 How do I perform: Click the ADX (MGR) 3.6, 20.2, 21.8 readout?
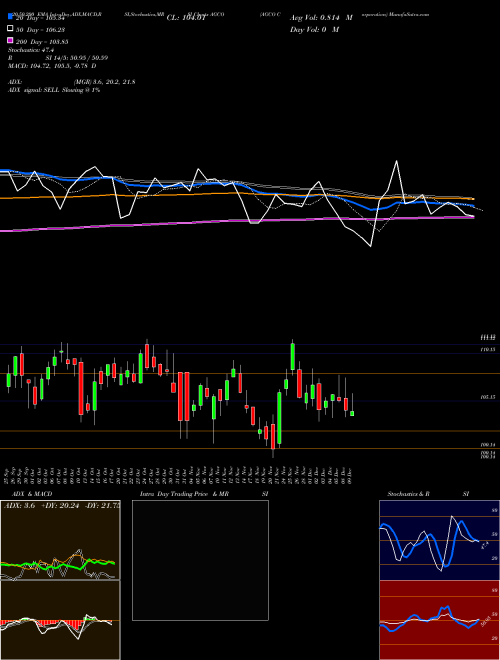pos(72,82)
